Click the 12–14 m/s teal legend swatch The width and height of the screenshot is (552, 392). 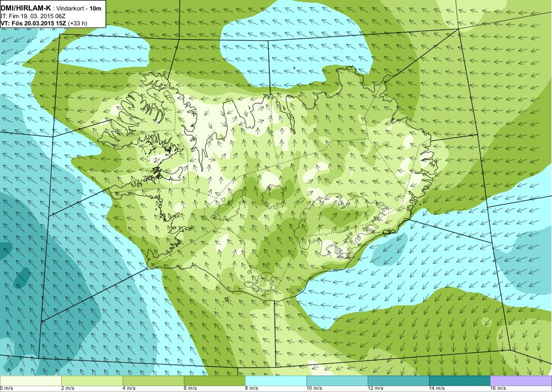(x=399, y=381)
